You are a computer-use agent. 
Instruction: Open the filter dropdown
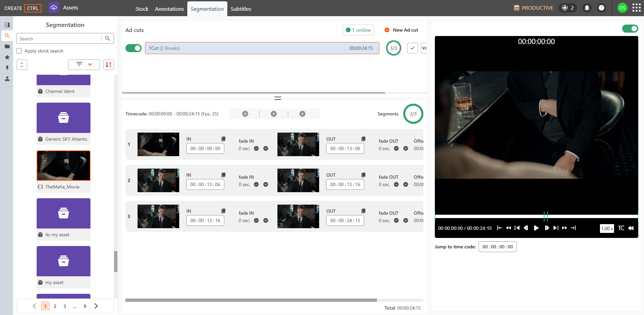[x=84, y=65]
